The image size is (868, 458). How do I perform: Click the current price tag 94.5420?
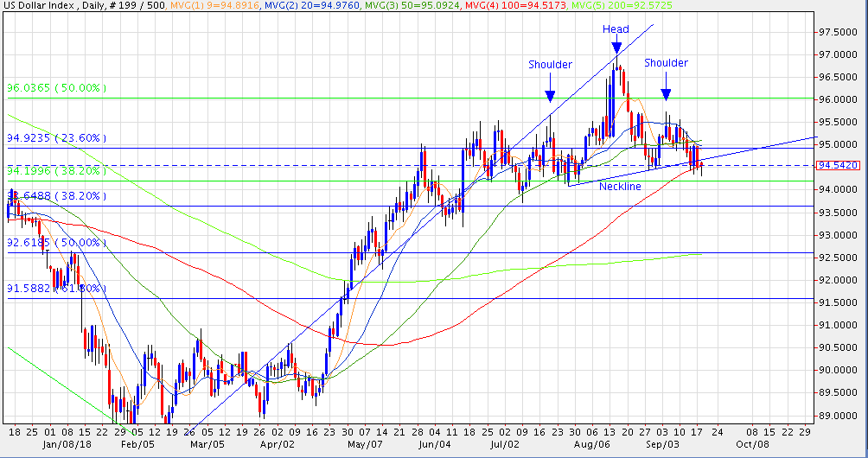[x=838, y=165]
